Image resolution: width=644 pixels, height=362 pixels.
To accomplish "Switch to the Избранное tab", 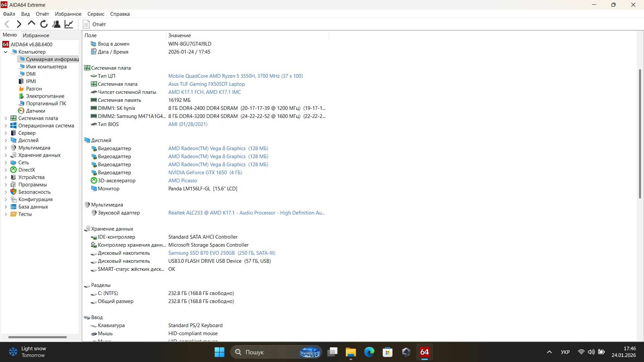I will click(x=36, y=35).
